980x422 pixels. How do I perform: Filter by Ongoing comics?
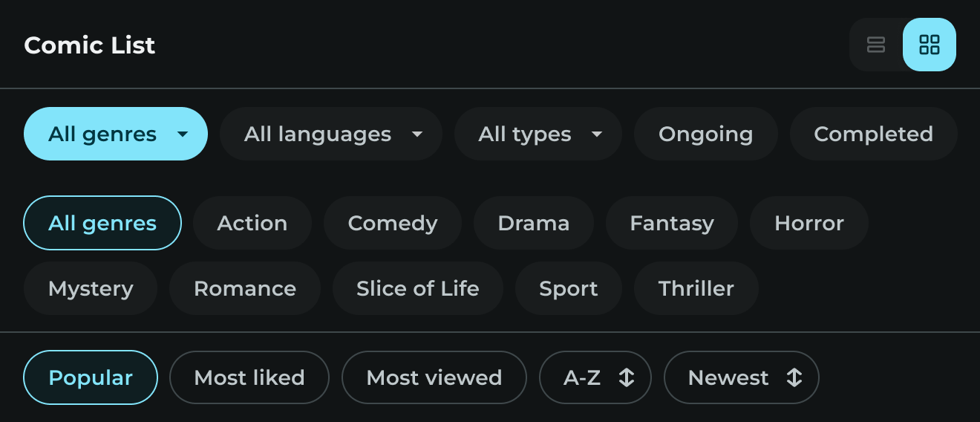pyautogui.click(x=705, y=134)
